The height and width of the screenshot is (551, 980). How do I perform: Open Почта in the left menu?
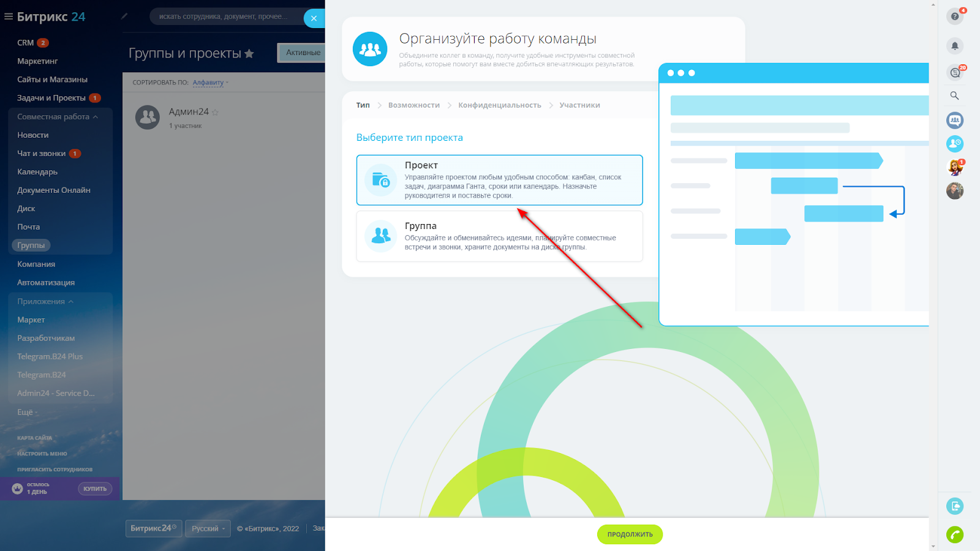[x=29, y=227]
